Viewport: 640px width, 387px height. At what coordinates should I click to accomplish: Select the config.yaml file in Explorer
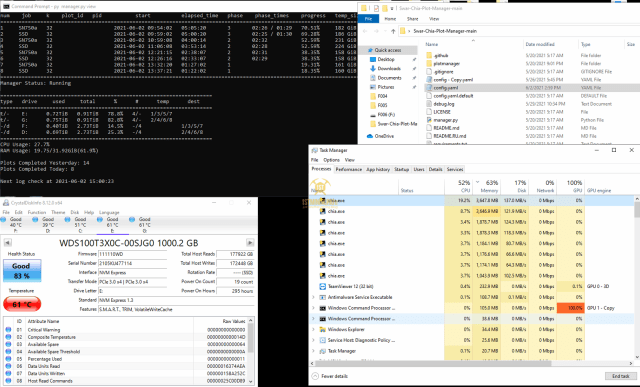(445, 88)
